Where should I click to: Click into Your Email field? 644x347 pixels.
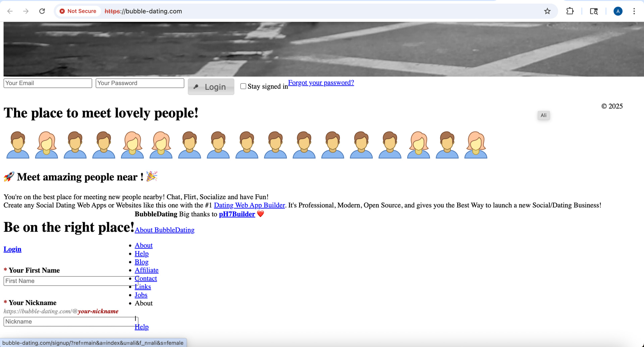[48, 83]
